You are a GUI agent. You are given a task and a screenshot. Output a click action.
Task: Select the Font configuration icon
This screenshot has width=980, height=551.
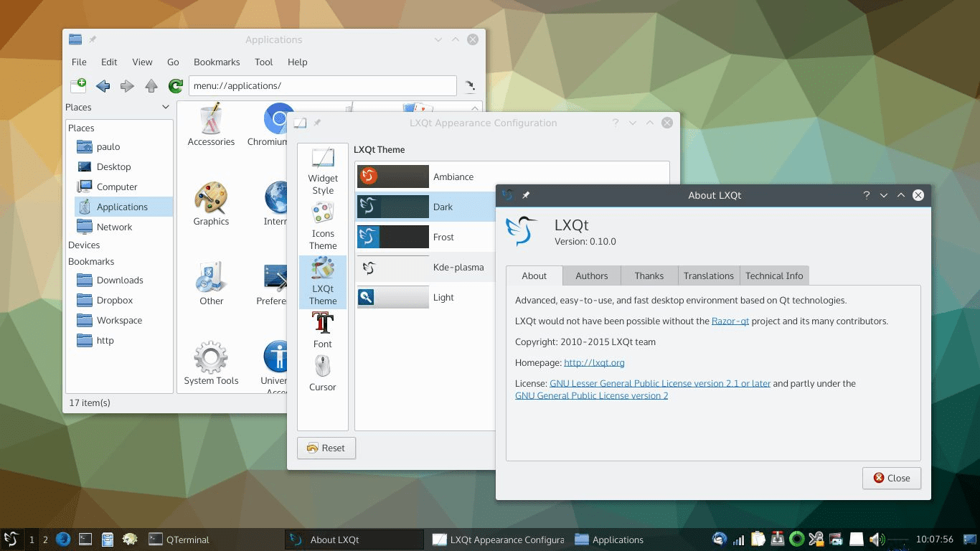click(322, 332)
